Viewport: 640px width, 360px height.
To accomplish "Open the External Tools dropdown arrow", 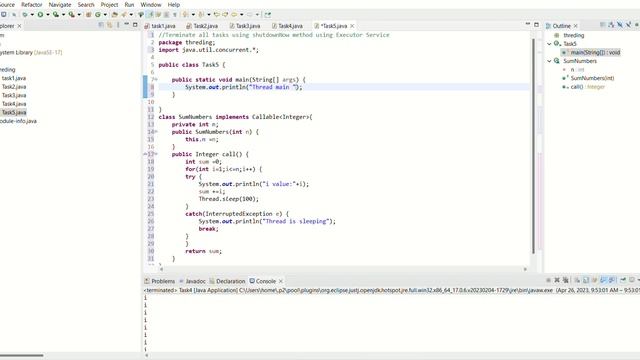I will click(x=79, y=14).
